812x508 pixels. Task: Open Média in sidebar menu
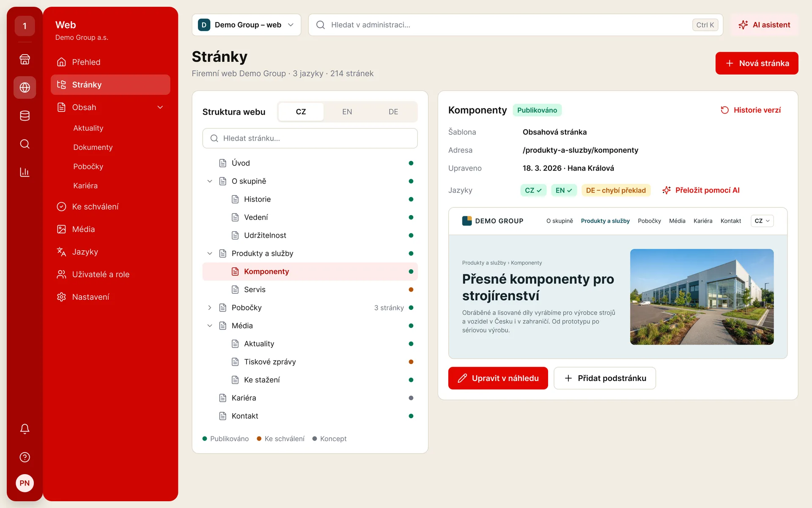pyautogui.click(x=110, y=229)
